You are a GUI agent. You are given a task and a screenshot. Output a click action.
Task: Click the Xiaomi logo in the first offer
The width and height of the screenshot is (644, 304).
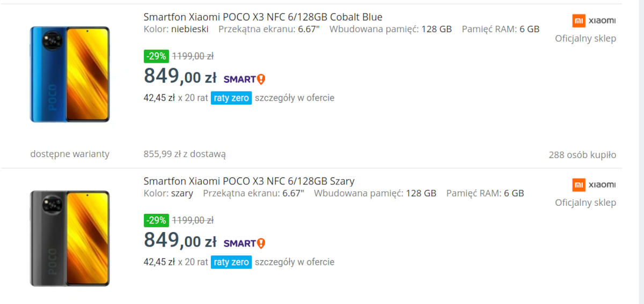[594, 21]
